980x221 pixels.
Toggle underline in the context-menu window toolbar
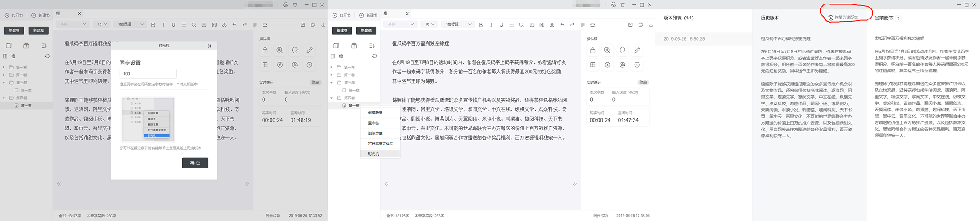point(501,25)
